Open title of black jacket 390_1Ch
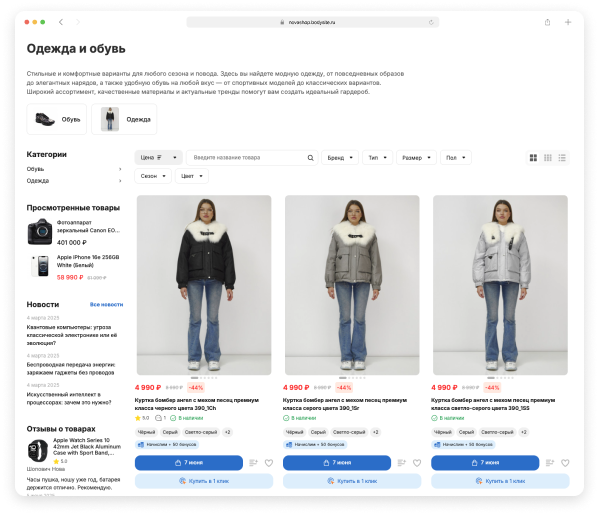This screenshot has height=515, width=599. [x=197, y=404]
